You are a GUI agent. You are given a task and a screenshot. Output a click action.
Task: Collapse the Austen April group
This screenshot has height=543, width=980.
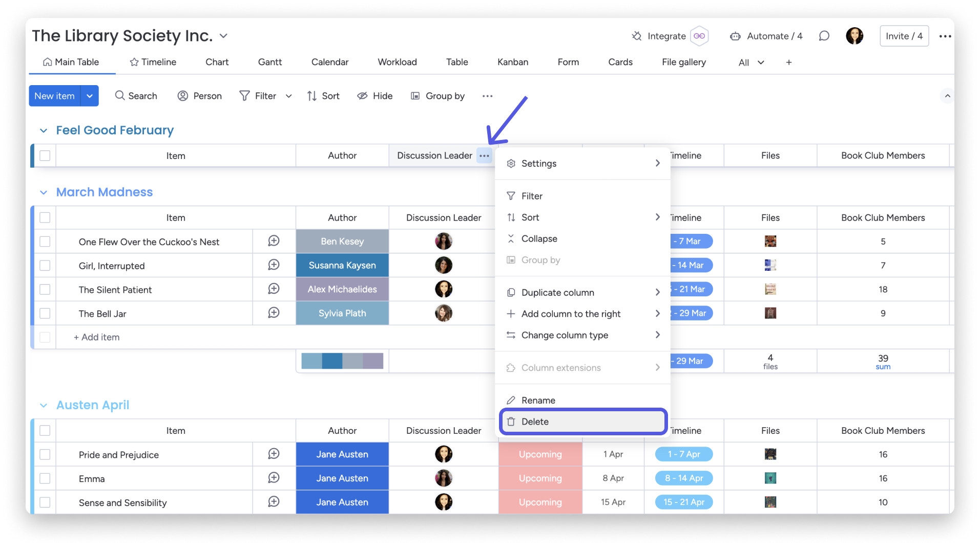pyautogui.click(x=44, y=406)
